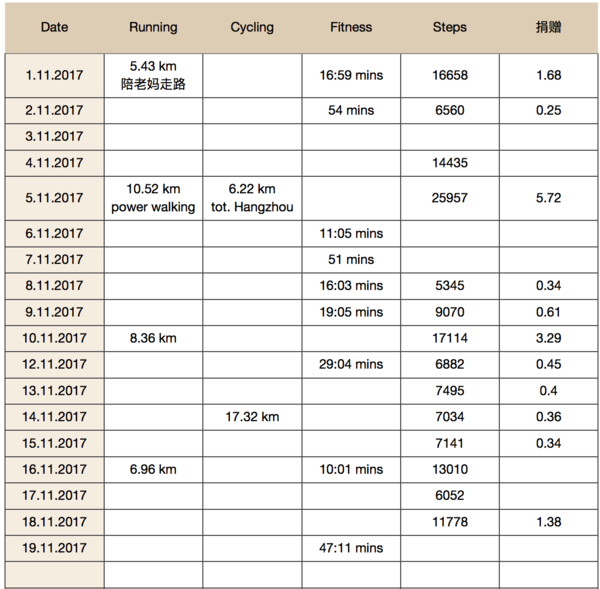Select the donation value 0.36
The width and height of the screenshot is (600, 589).
548,417
